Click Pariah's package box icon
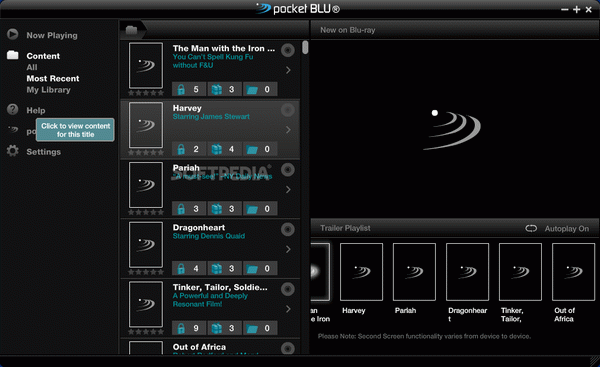Viewport: 600px width, 367px height. (217, 209)
